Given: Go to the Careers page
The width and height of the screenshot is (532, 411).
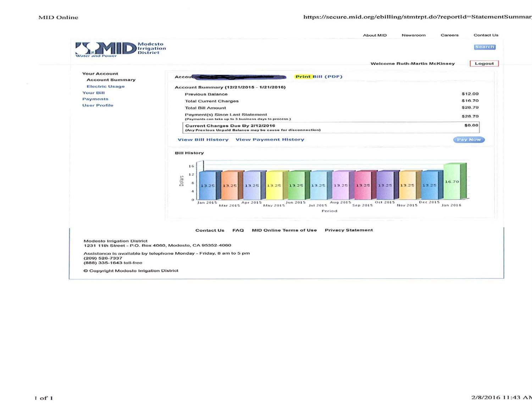Looking at the screenshot, I should [x=449, y=35].
